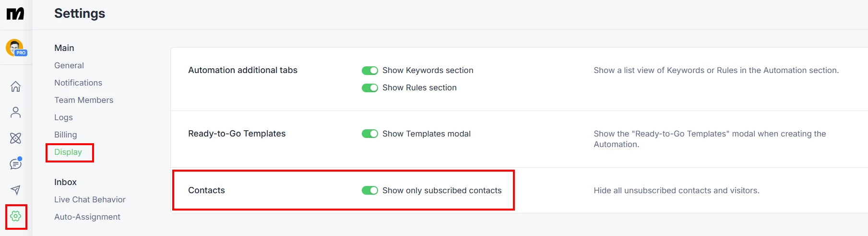The height and width of the screenshot is (236, 868).
Task: Click the Settings gear icon
Action: [x=16, y=216]
